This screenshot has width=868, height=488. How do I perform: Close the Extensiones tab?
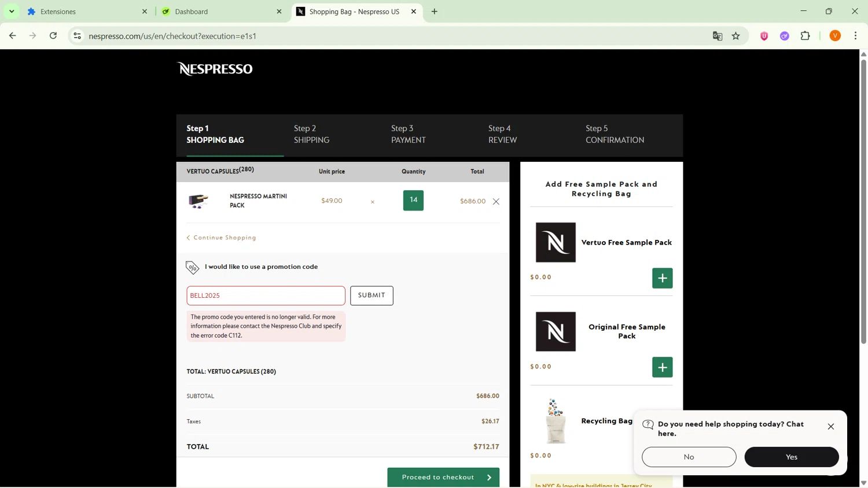145,12
